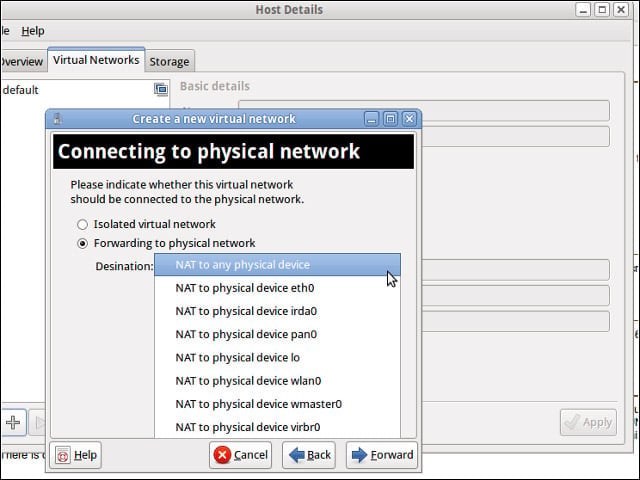Go Back to previous wizard step

coord(309,455)
